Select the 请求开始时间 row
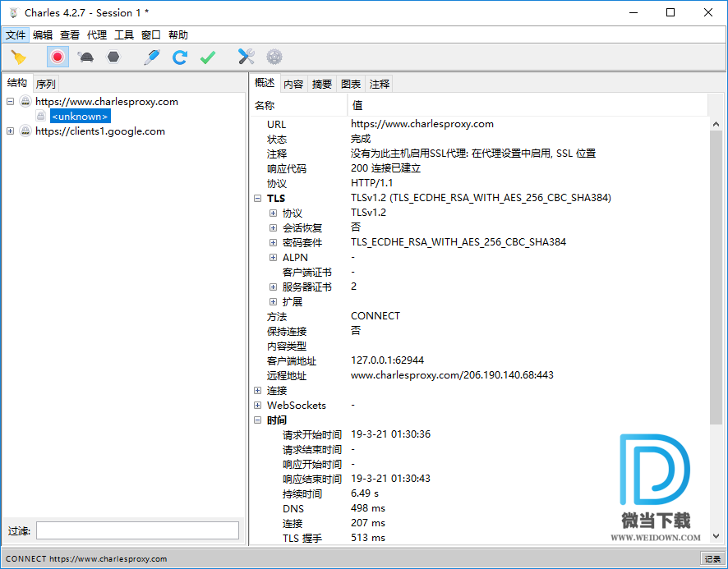Screen dimensions: 728x569 (x=480, y=434)
